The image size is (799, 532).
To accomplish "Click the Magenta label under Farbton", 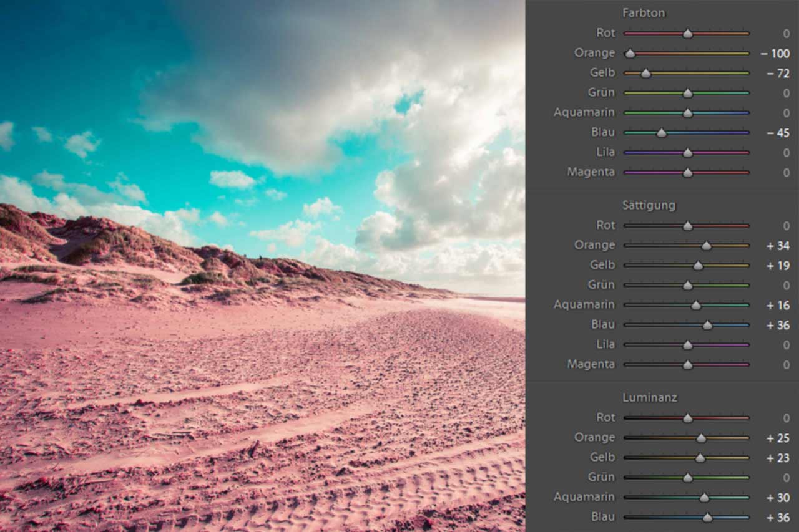I will [x=591, y=172].
